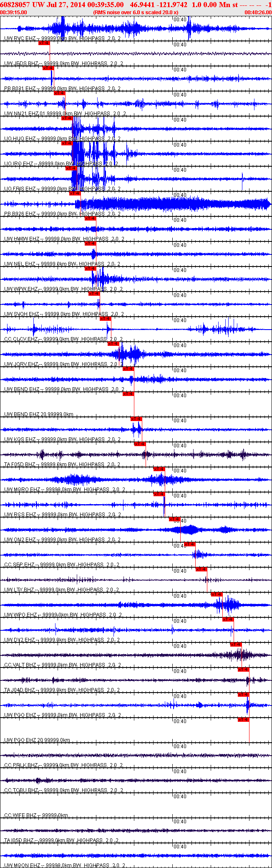
Task: Select the red pick marker on HUO trace
Action: (67, 118)
